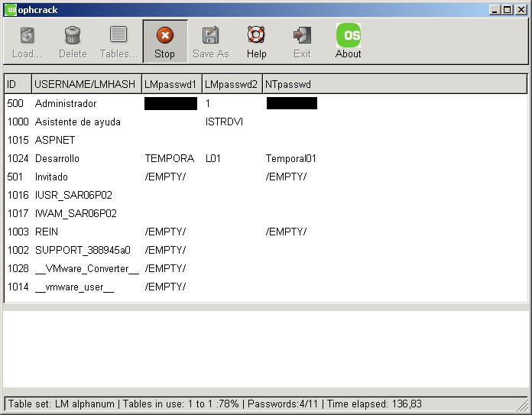Viewport: 532px width, 415px height.
Task: Select the SUPPORT_388945a0 account
Action: (x=83, y=250)
